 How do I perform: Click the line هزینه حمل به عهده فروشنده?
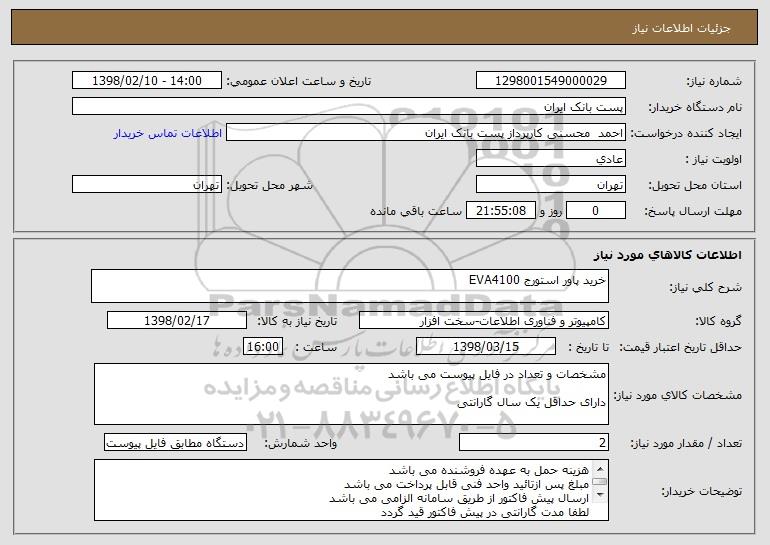(x=489, y=470)
